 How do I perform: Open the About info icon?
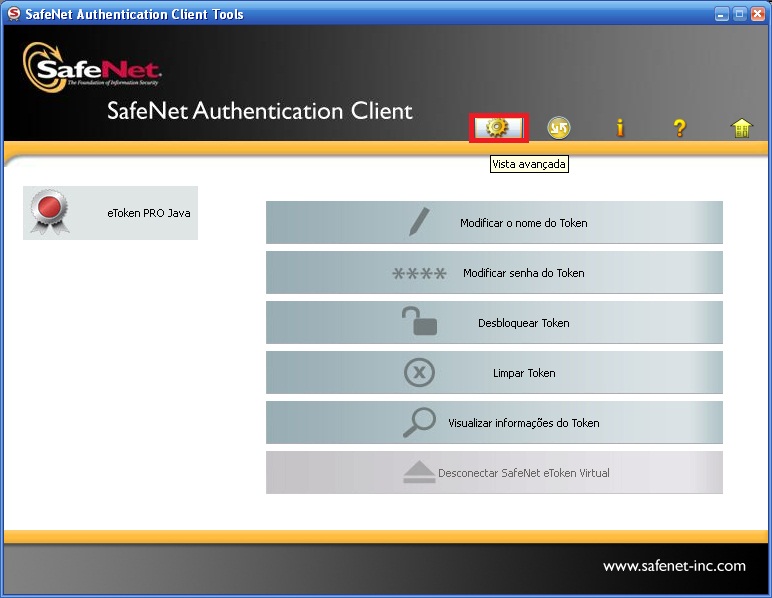tap(620, 128)
